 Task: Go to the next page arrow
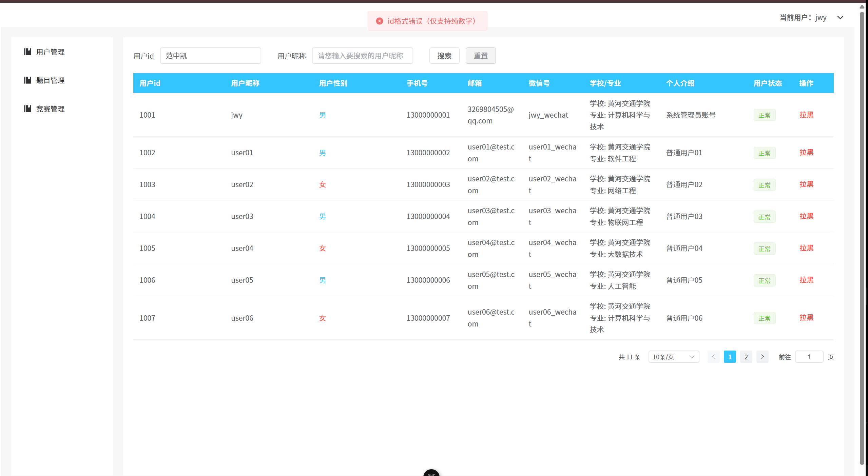tap(762, 357)
